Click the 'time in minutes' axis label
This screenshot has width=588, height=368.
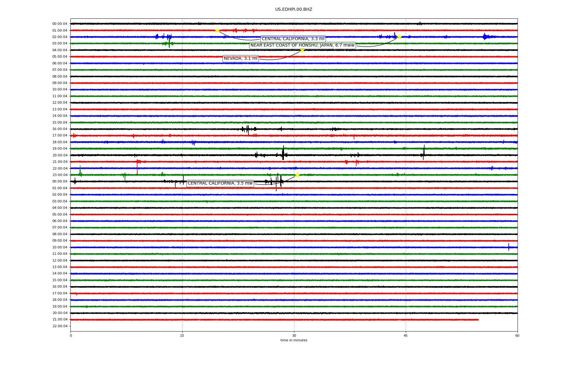[293, 340]
